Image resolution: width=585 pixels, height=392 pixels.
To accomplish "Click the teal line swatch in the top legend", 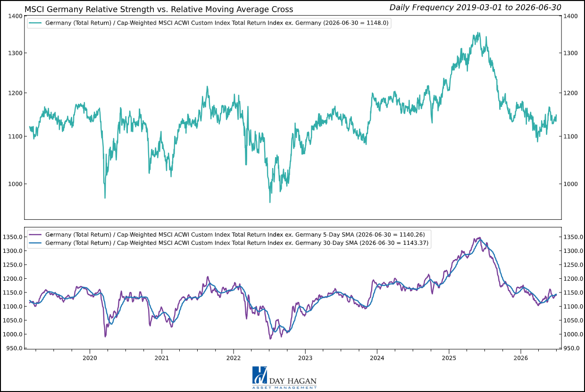I will tap(36, 23).
